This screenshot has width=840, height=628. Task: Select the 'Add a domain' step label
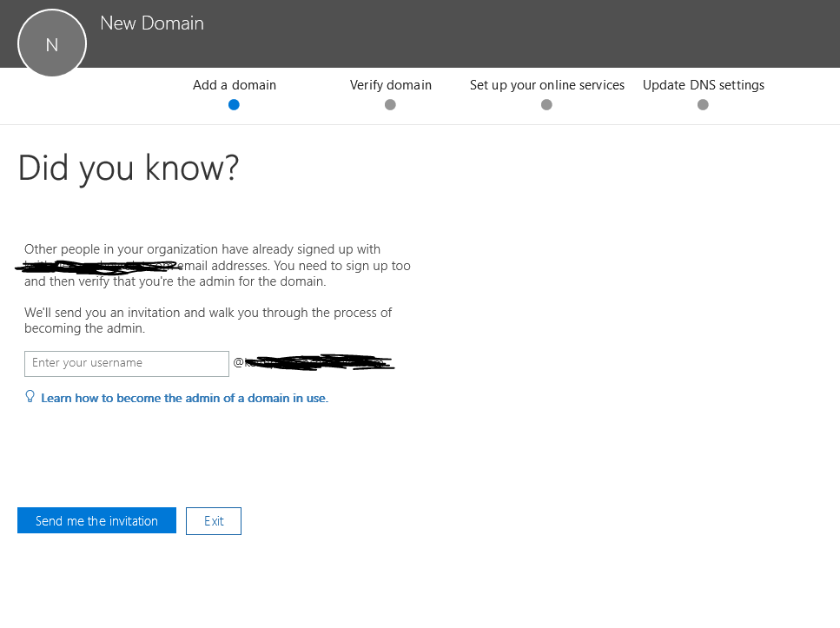click(235, 85)
